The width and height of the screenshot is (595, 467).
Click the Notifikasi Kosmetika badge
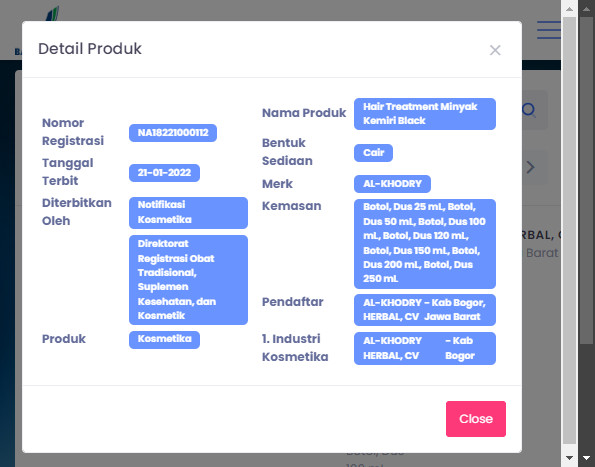(x=188, y=212)
